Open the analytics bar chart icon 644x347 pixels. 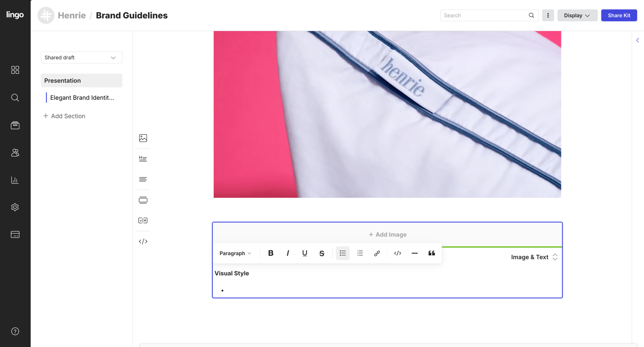click(x=15, y=180)
